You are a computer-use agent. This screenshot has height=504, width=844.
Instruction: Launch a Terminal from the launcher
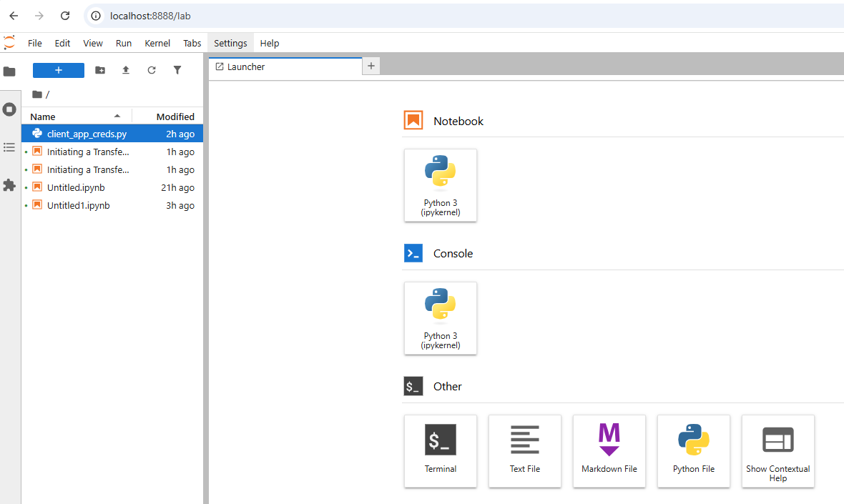pos(441,451)
